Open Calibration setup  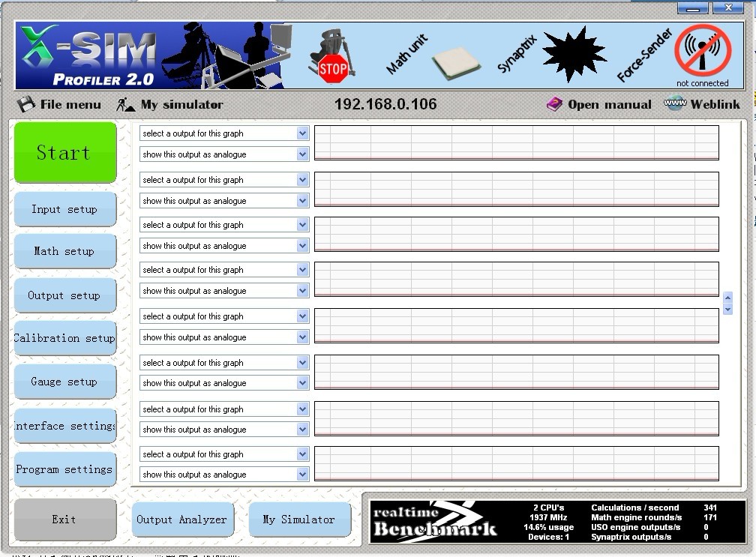pyautogui.click(x=65, y=338)
